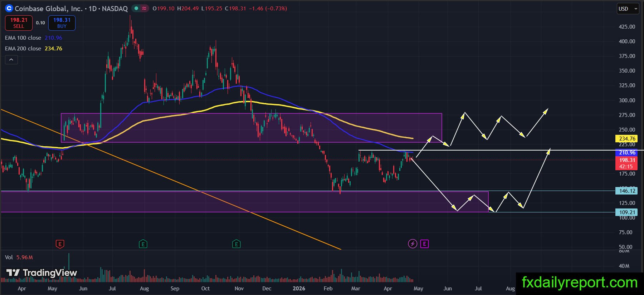The width and height of the screenshot is (644, 295).
Task: Click the high price H204.49
Action: point(188,9)
